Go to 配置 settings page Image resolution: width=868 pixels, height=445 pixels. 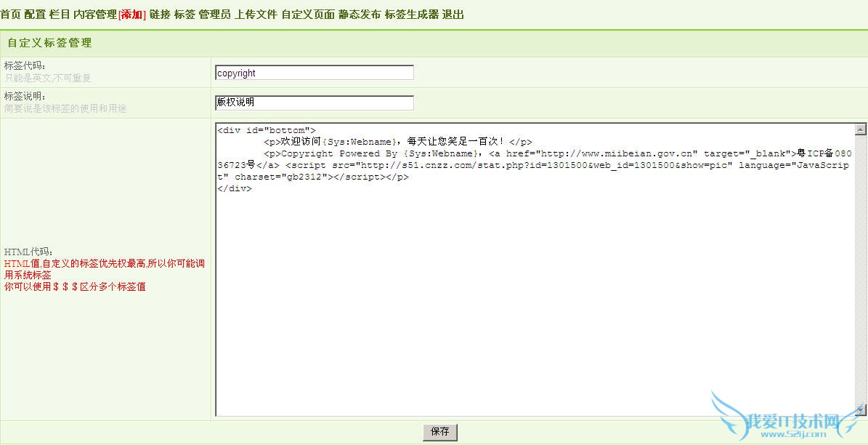pyautogui.click(x=35, y=15)
